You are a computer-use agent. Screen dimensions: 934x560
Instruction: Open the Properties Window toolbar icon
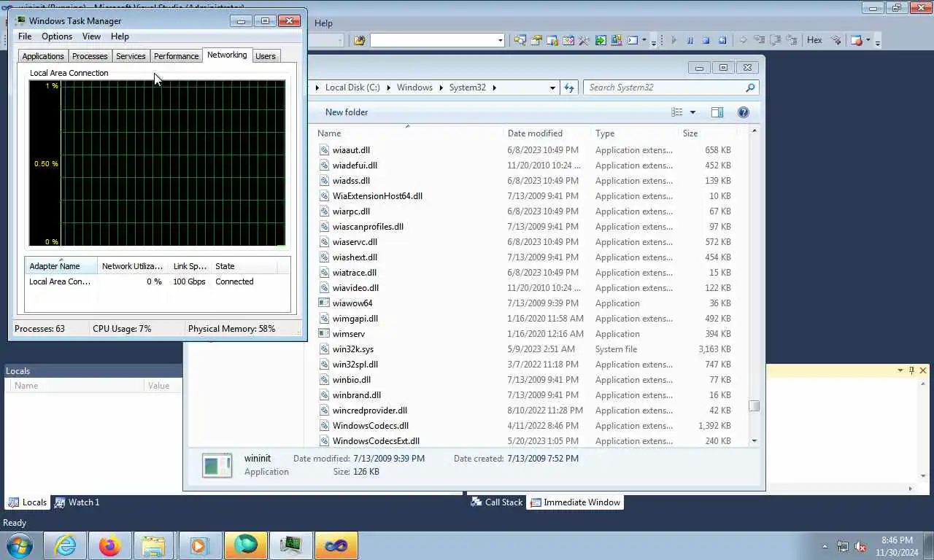(536, 40)
